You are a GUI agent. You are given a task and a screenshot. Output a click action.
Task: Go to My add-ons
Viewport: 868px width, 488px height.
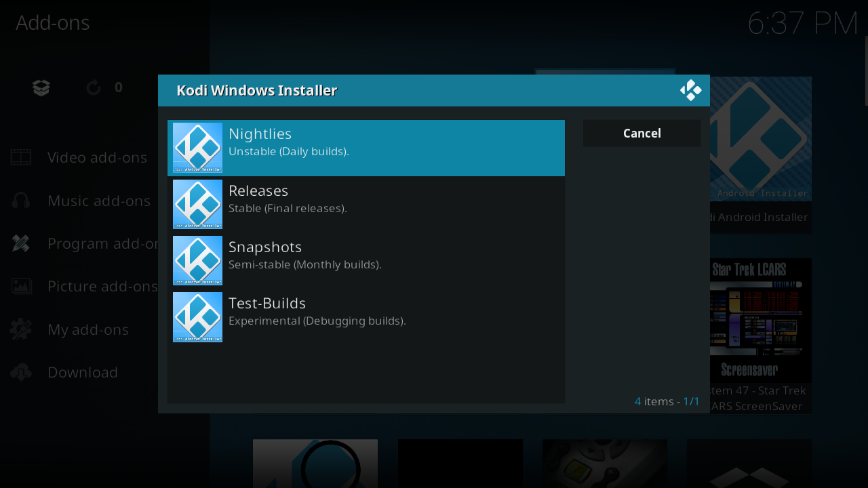pos(87,329)
